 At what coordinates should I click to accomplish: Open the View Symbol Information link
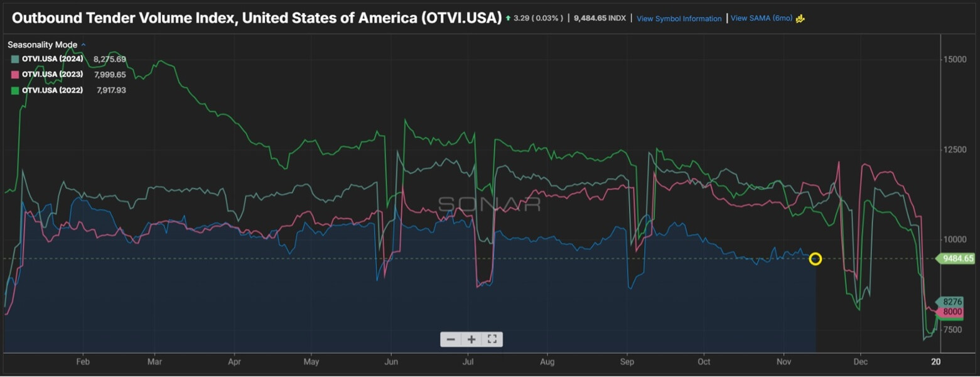(679, 19)
